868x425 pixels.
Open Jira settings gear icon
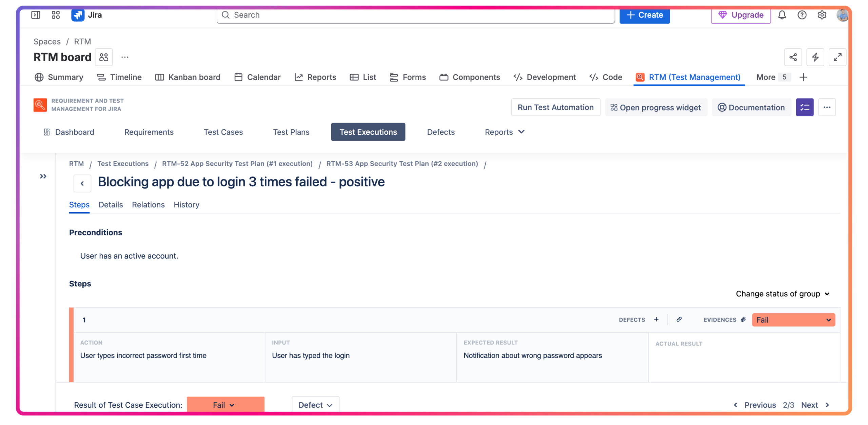click(821, 15)
